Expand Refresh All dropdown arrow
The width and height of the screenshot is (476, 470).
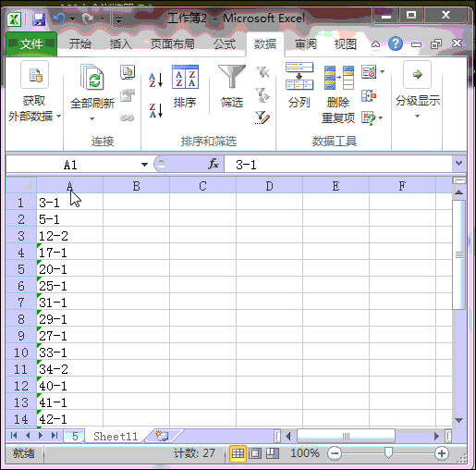(92, 118)
